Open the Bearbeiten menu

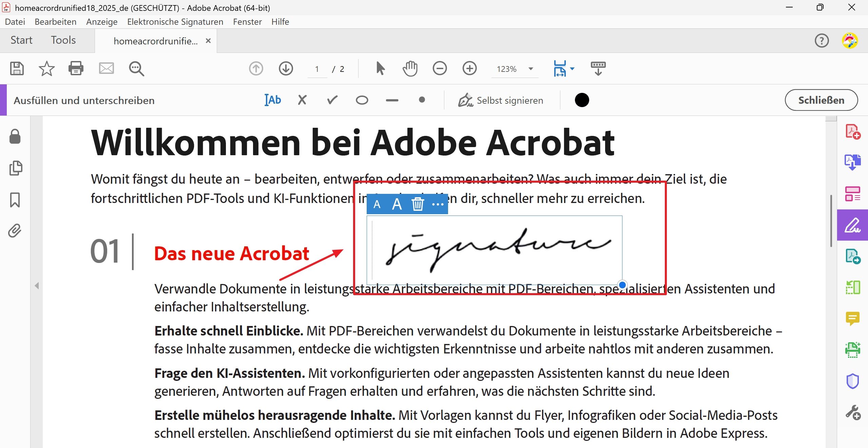coord(56,22)
